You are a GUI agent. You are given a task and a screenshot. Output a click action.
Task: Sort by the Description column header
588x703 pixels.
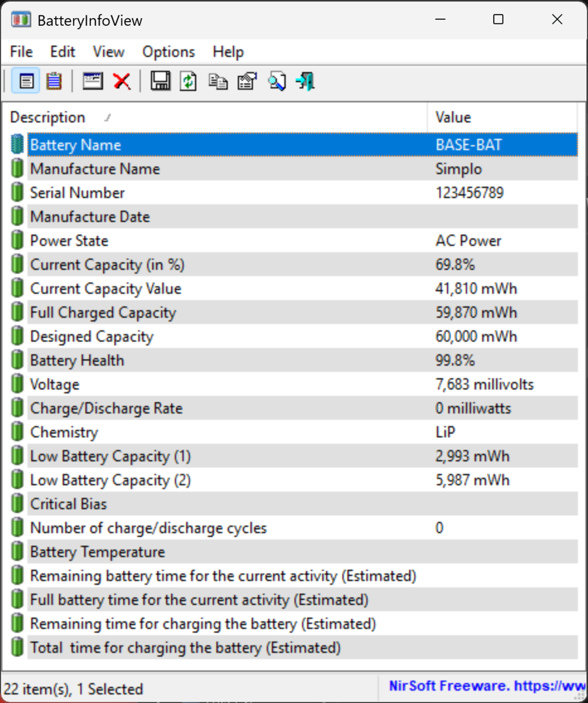(x=48, y=118)
